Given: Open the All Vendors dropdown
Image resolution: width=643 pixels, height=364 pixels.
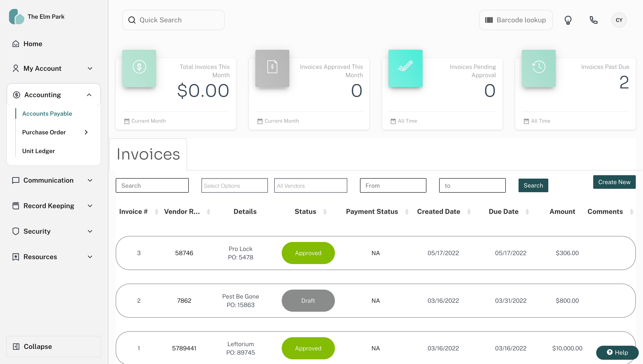Looking at the screenshot, I should point(310,185).
